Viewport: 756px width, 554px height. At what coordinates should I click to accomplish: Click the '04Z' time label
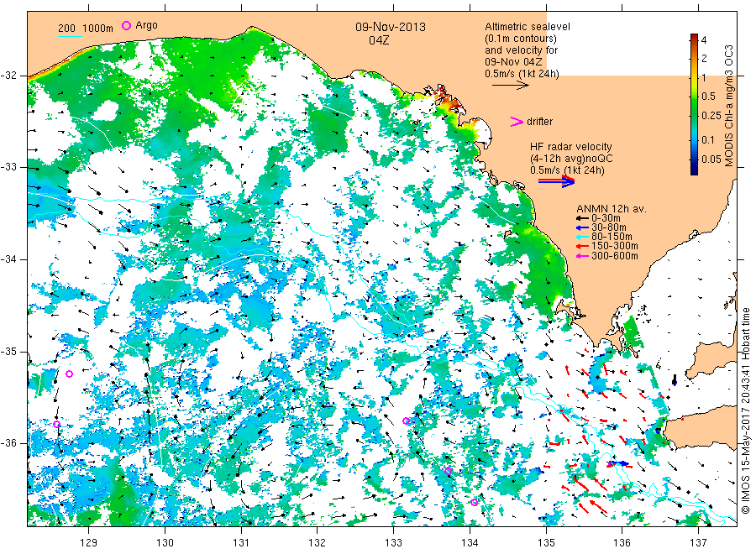click(x=379, y=40)
